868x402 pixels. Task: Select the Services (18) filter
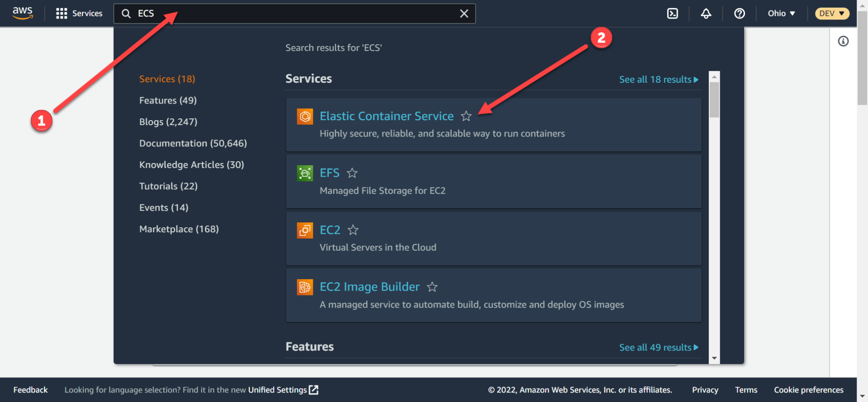click(167, 79)
